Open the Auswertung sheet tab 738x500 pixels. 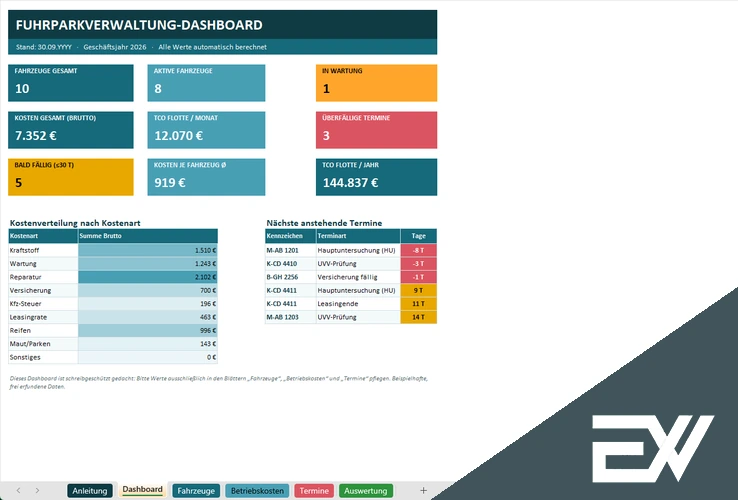pos(366,491)
